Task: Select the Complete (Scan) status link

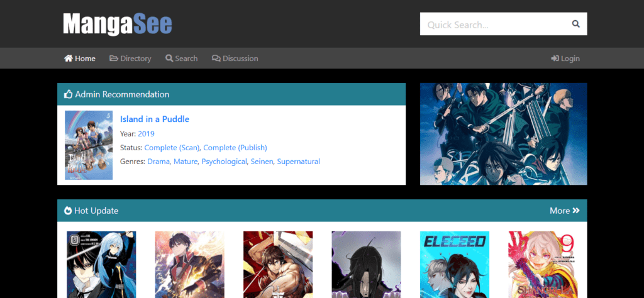Action: tap(172, 148)
